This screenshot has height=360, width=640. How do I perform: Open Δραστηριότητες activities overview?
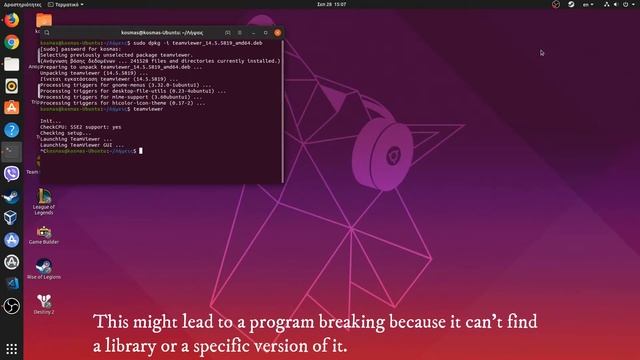click(x=22, y=4)
